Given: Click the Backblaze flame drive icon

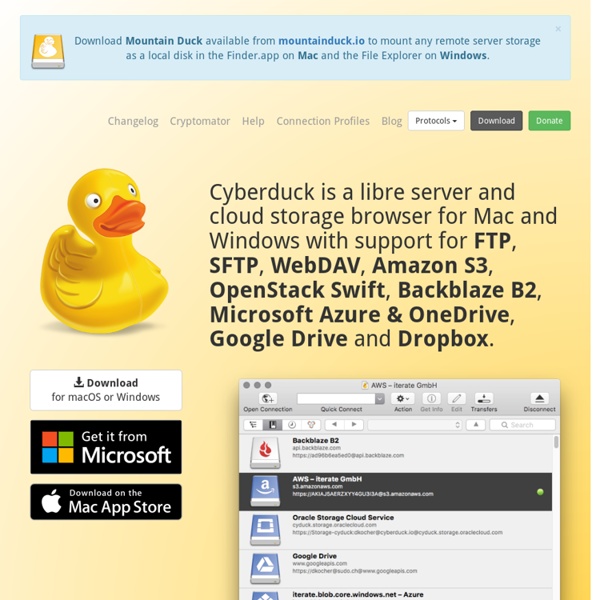Looking at the screenshot, I should pos(265,453).
